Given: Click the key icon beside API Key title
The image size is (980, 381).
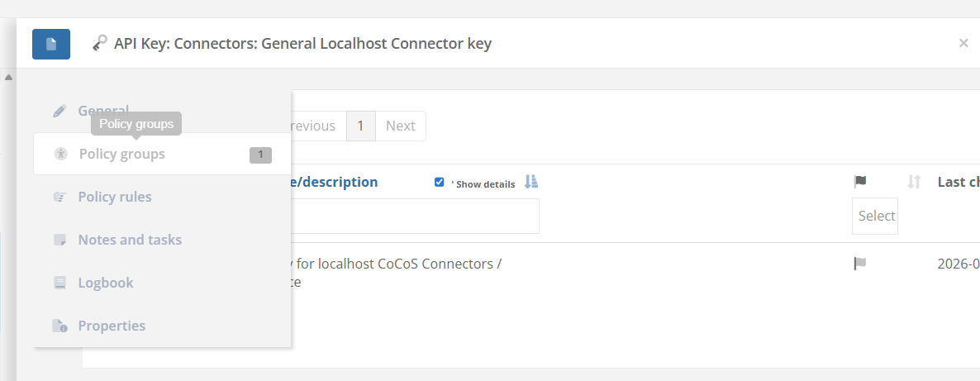Looking at the screenshot, I should tap(99, 43).
